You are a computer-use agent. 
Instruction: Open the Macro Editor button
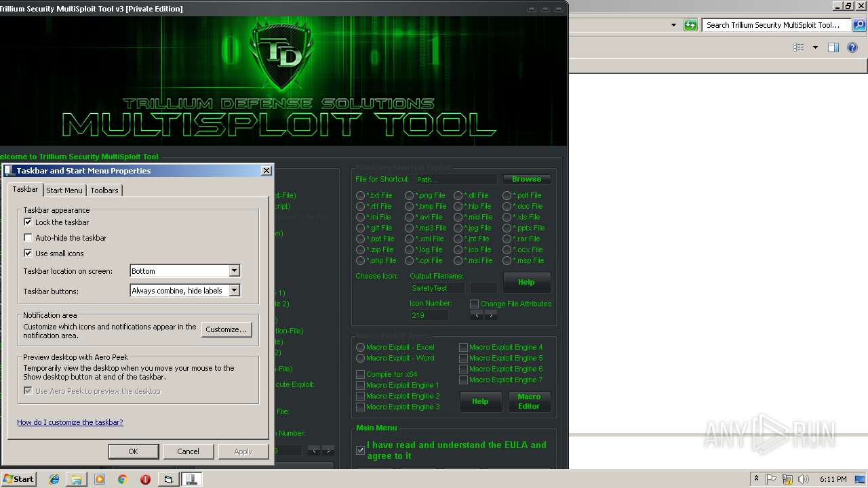[529, 401]
